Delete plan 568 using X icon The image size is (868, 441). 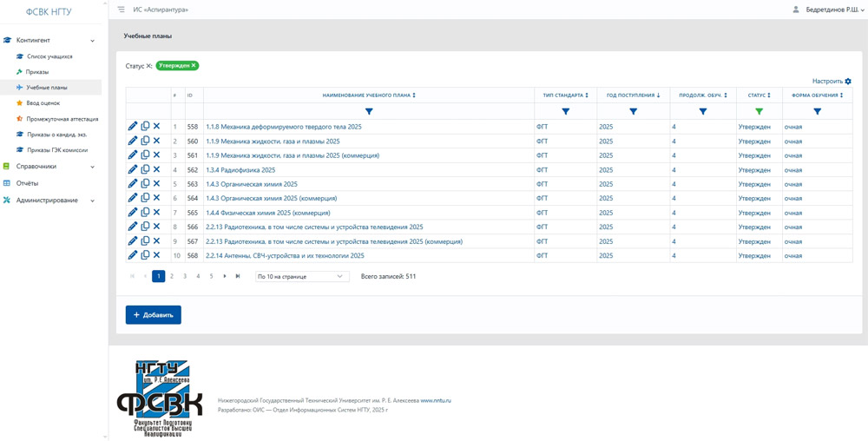tap(156, 255)
